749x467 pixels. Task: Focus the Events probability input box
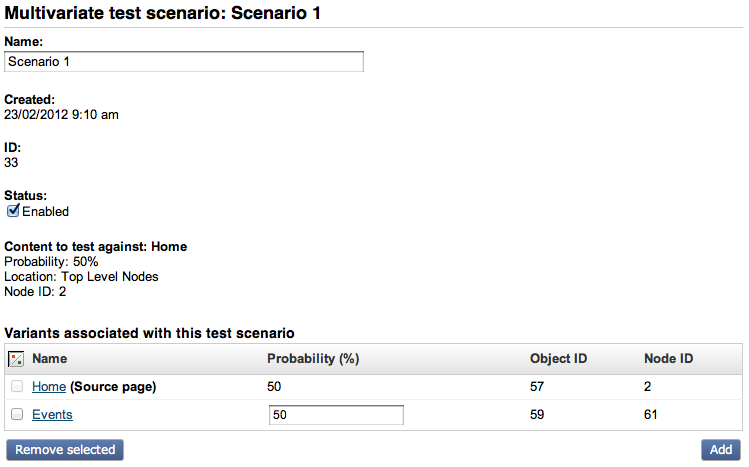click(336, 415)
